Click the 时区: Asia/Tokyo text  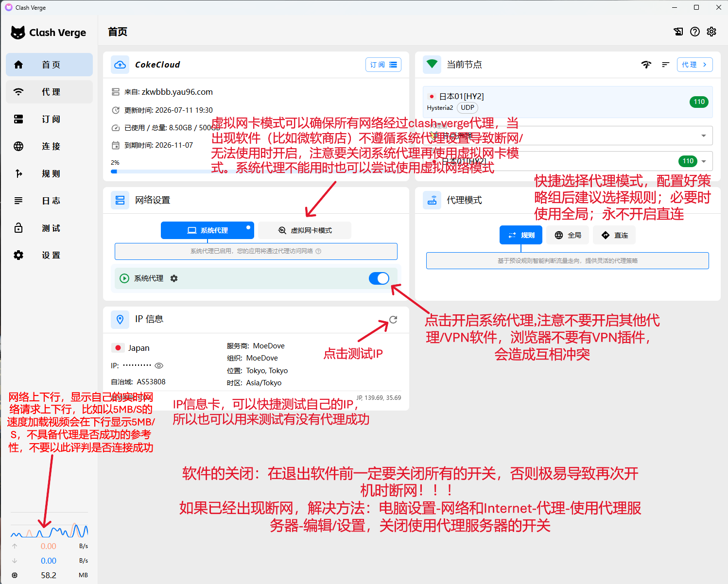(254, 383)
